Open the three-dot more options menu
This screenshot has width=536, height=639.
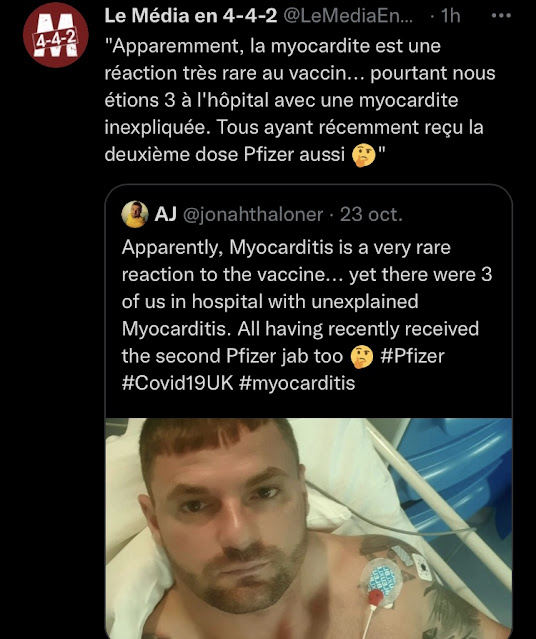[x=501, y=16]
